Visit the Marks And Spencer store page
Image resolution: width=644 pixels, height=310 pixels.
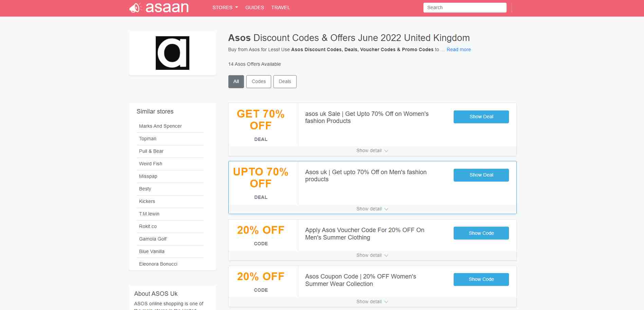pos(160,126)
